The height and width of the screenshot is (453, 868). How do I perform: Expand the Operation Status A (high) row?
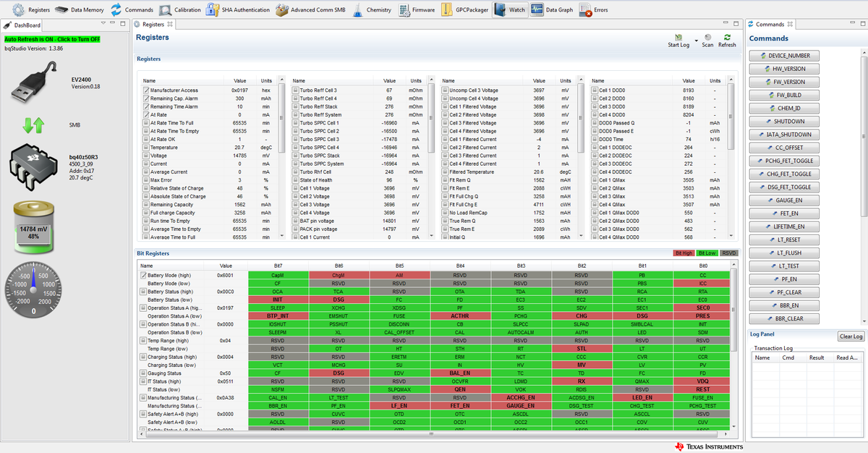pos(143,308)
